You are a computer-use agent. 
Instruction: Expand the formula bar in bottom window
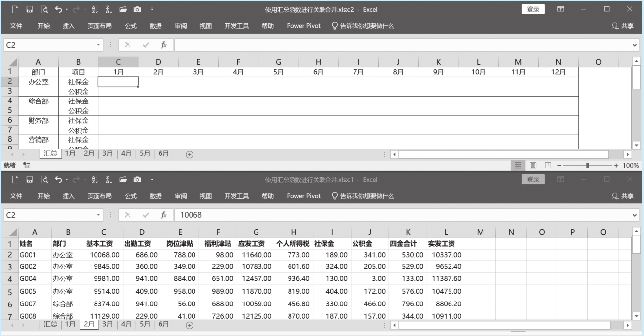pos(635,215)
